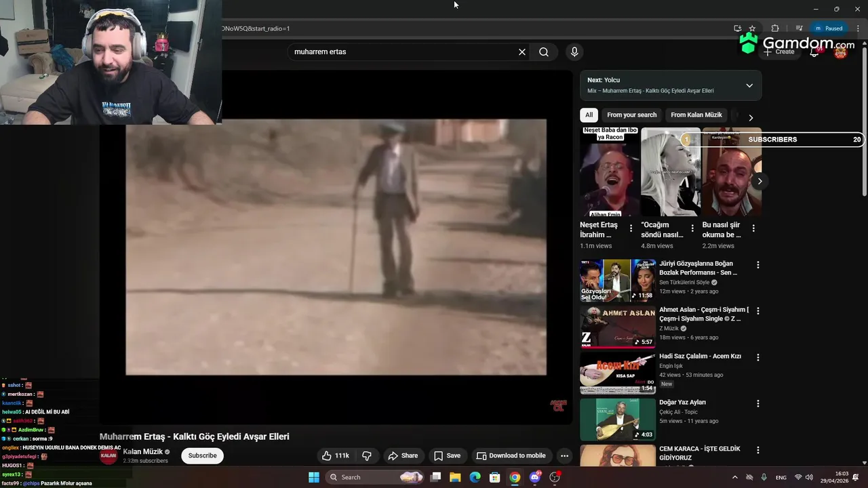Open volume control in system tray
Image resolution: width=868 pixels, height=488 pixels.
click(809, 477)
